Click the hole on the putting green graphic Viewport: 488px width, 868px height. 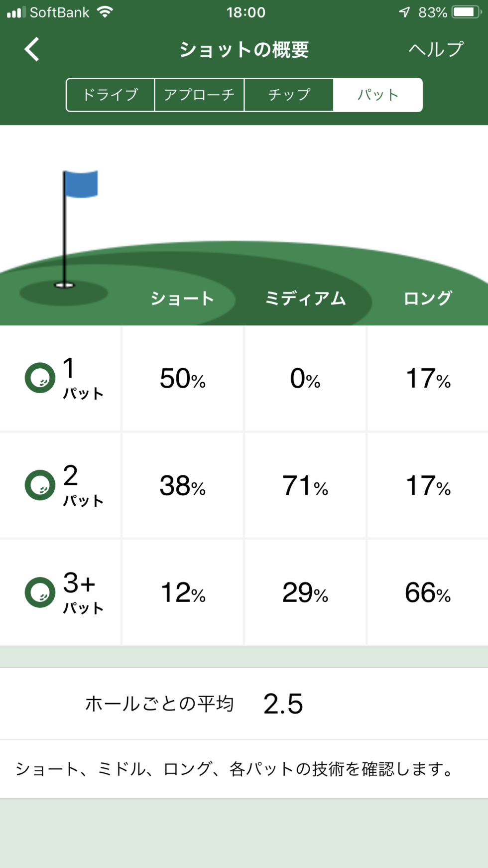64,285
